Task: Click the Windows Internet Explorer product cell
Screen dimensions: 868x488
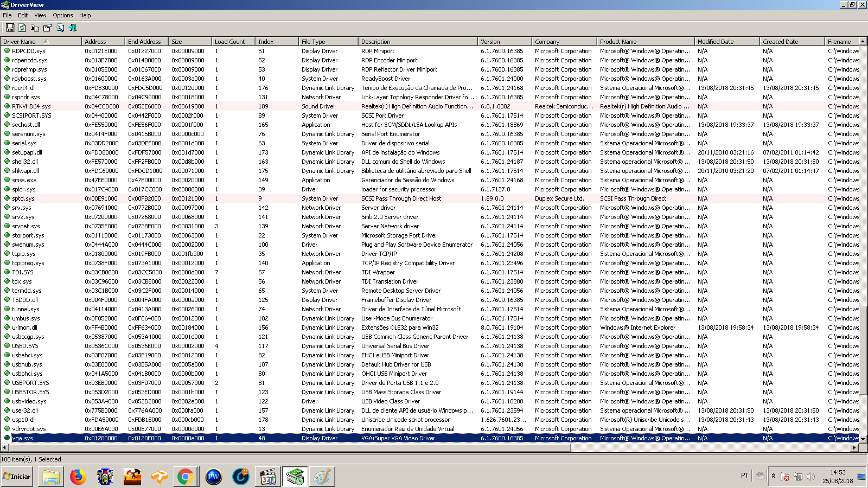Action: 637,328
